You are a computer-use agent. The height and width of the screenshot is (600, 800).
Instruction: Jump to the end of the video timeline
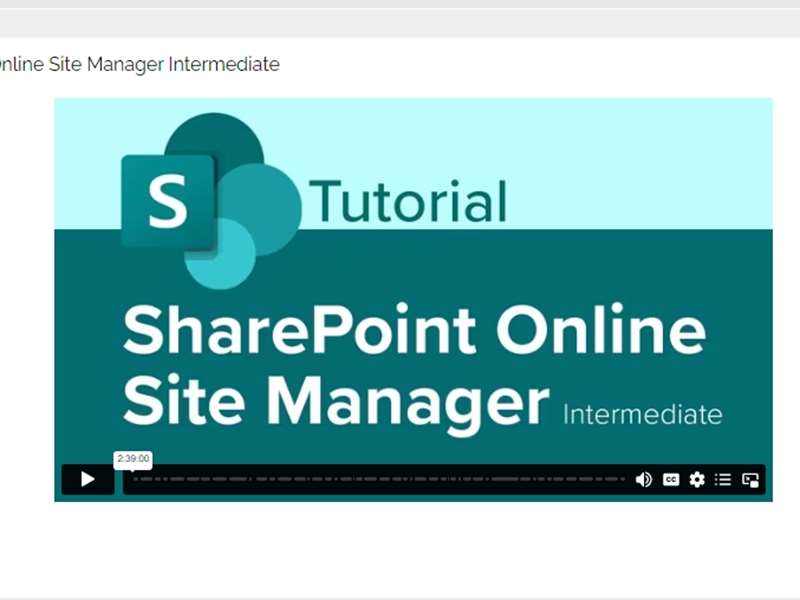click(623, 480)
